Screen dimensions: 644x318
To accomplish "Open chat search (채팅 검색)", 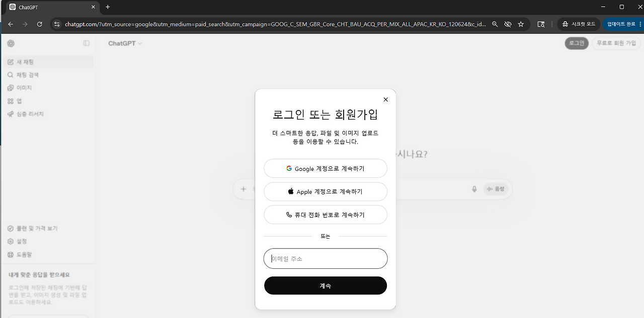I will pyautogui.click(x=48, y=75).
